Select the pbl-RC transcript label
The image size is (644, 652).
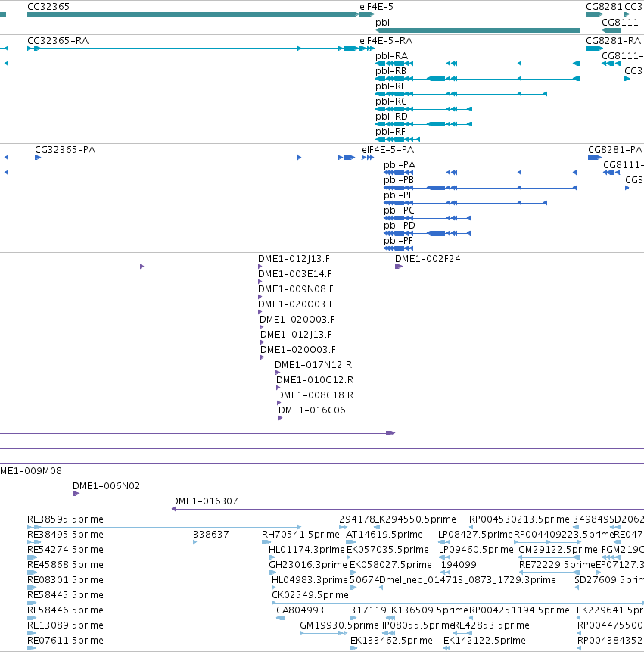coord(391,101)
